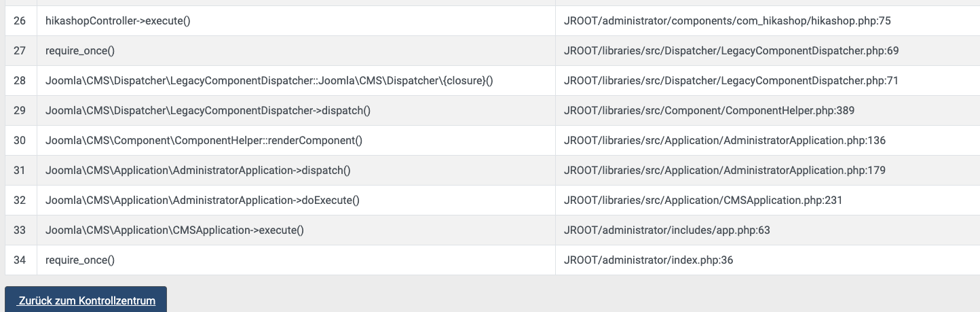Click the CMSApplication->execute() function cell
Screen dimensions: 980x312
tap(174, 230)
